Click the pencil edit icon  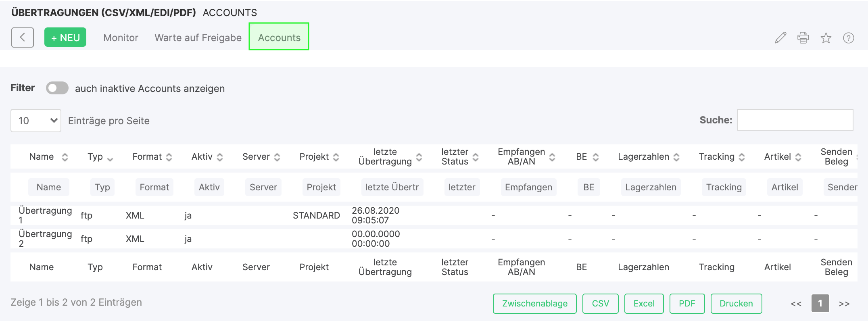tap(780, 38)
